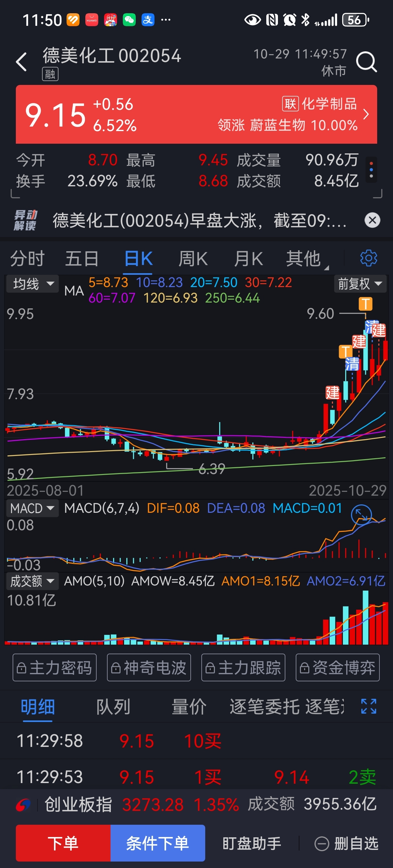
Task: Tap the 创业板指 index logo icon
Action: [x=23, y=805]
